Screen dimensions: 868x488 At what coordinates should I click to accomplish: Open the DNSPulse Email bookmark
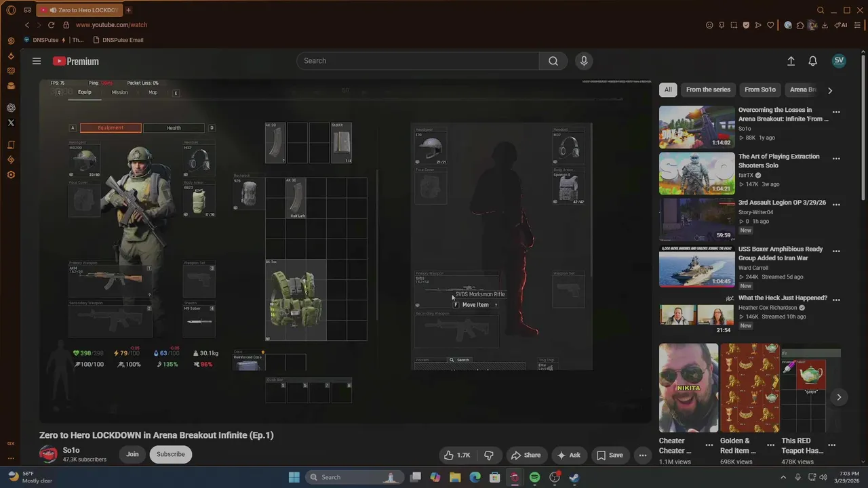[118, 40]
